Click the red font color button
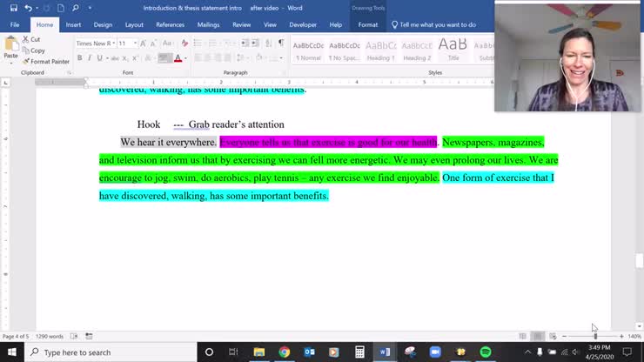Image resolution: width=644 pixels, height=362 pixels. 178,58
